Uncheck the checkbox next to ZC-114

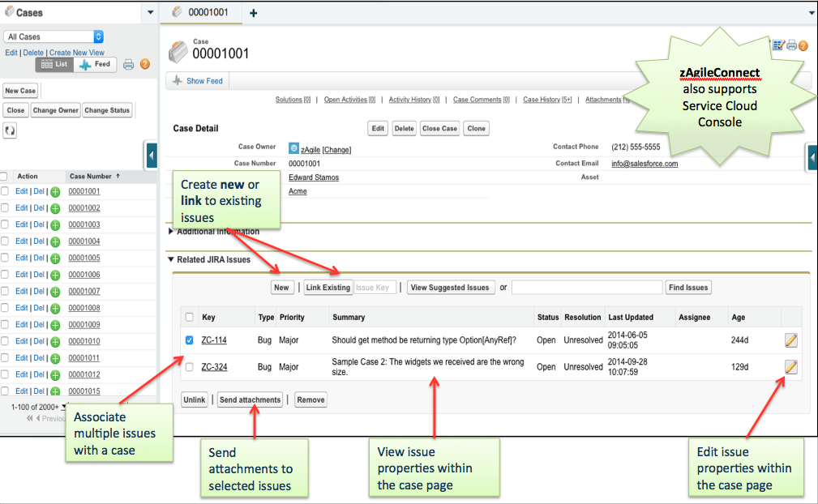(188, 340)
